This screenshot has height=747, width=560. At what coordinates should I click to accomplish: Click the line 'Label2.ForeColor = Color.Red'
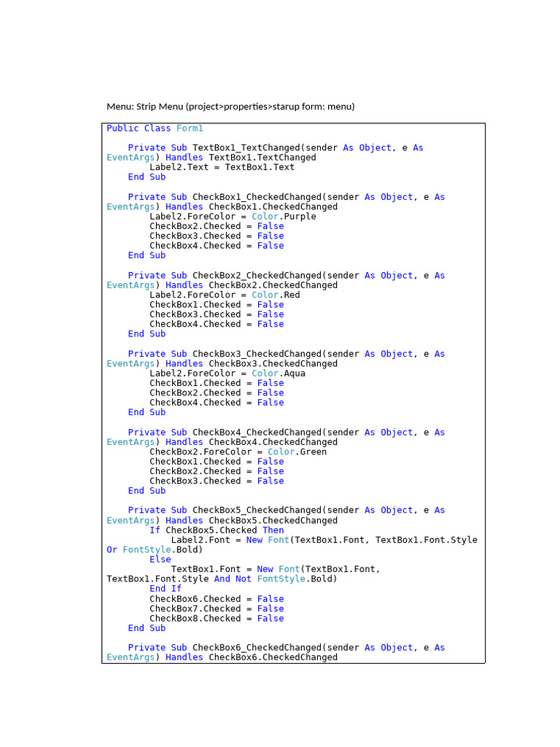coord(225,295)
